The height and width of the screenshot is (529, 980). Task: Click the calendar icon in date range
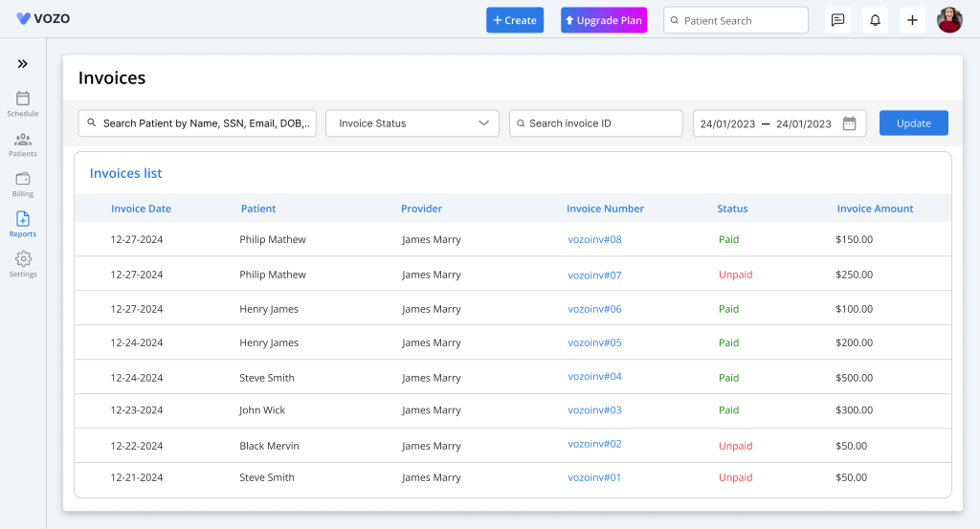click(x=849, y=123)
